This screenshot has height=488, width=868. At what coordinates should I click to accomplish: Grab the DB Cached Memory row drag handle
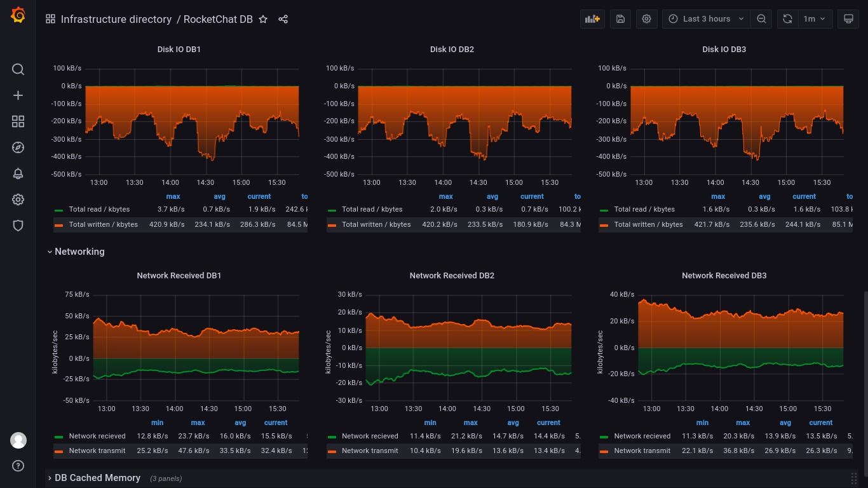coord(854,478)
